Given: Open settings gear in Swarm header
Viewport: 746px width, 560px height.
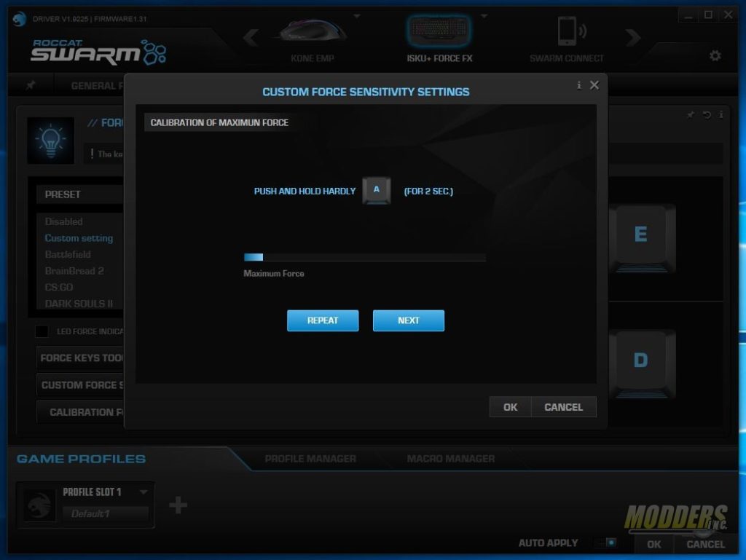Looking at the screenshot, I should coord(715,55).
